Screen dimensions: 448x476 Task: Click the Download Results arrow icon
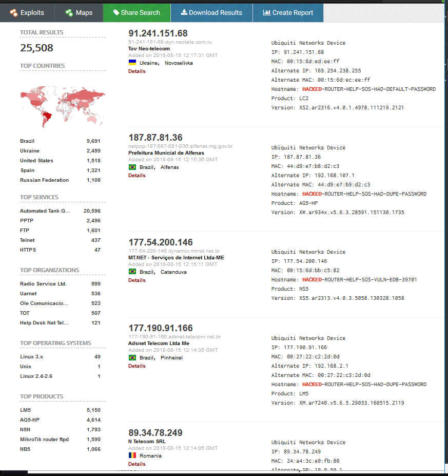click(184, 12)
